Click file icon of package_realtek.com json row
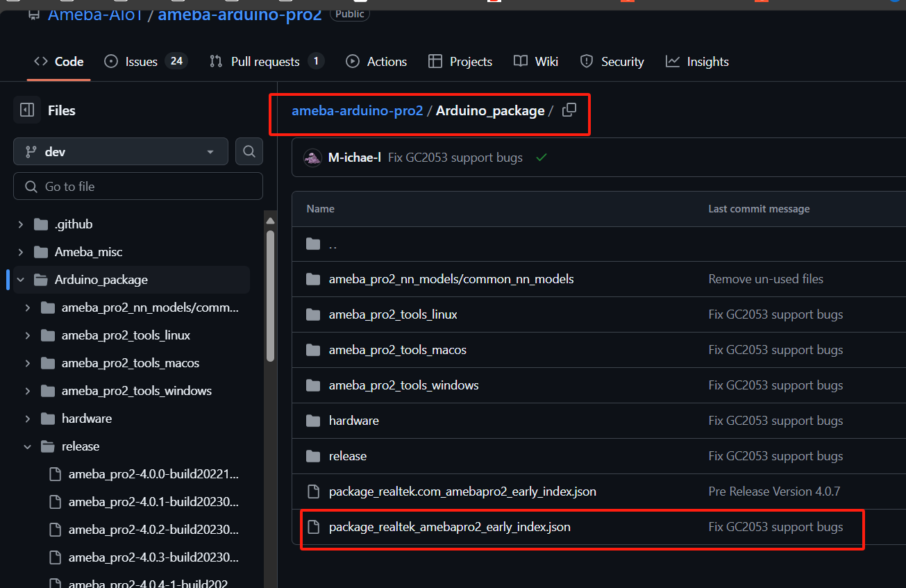Viewport: 906px width, 588px height. [x=313, y=492]
